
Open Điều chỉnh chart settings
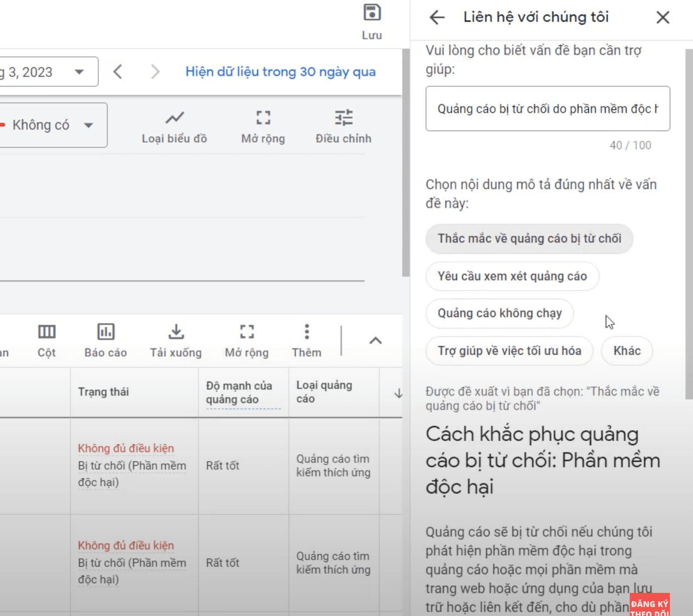[x=343, y=127]
